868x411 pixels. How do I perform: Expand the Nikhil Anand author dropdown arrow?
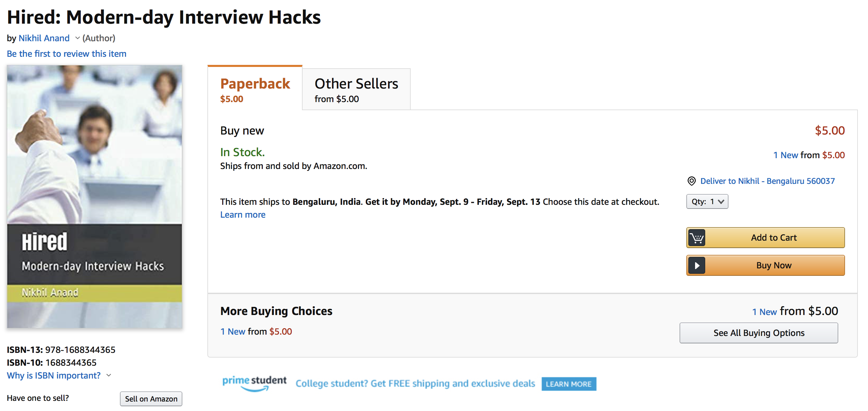(x=77, y=38)
